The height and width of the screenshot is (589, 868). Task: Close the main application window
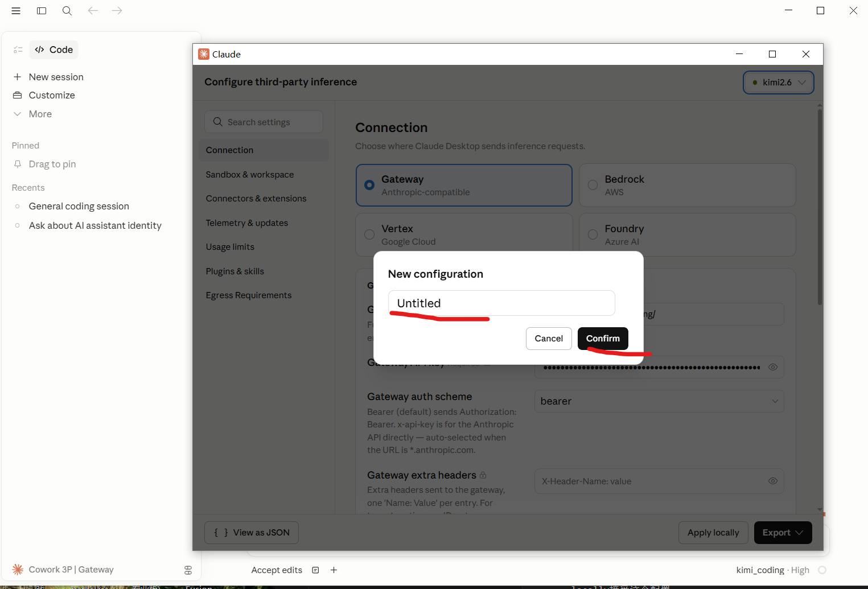click(853, 10)
